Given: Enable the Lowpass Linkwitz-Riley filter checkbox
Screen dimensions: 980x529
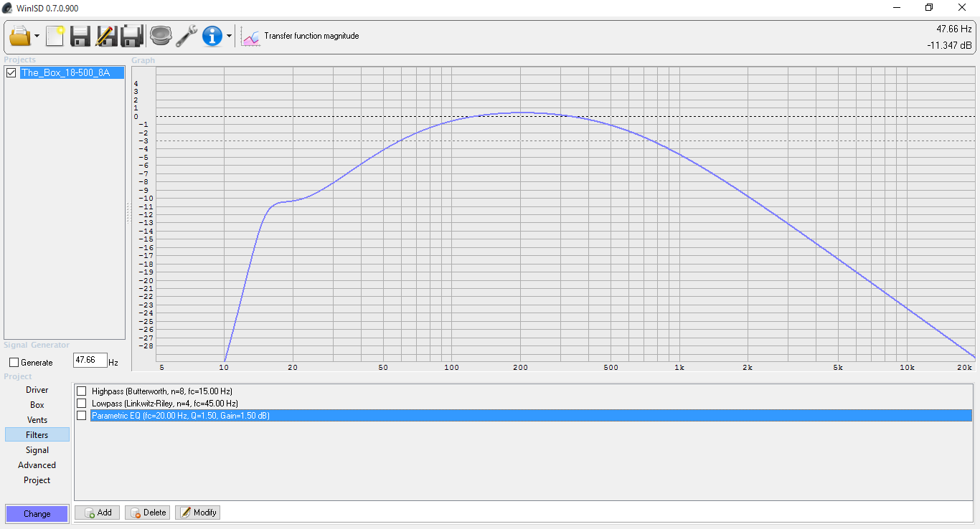Looking at the screenshot, I should point(81,403).
